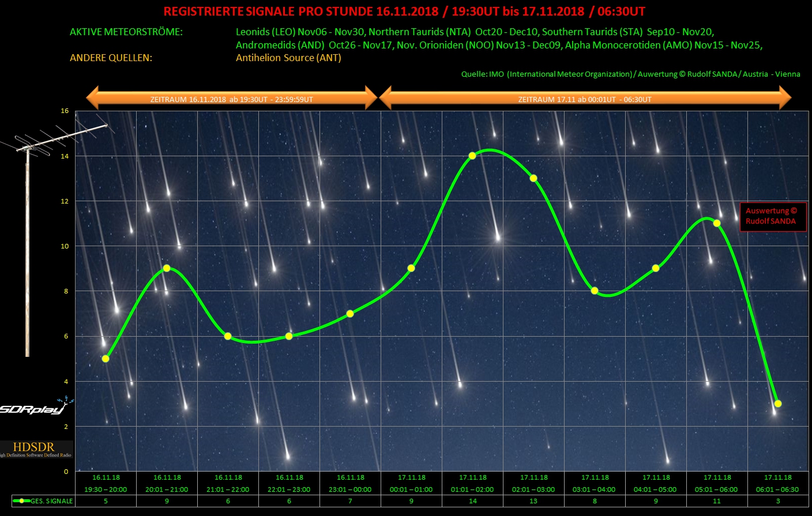Select the Antihelion Source (ANT) text
Viewport: 812px width, 516px height.
tap(288, 58)
